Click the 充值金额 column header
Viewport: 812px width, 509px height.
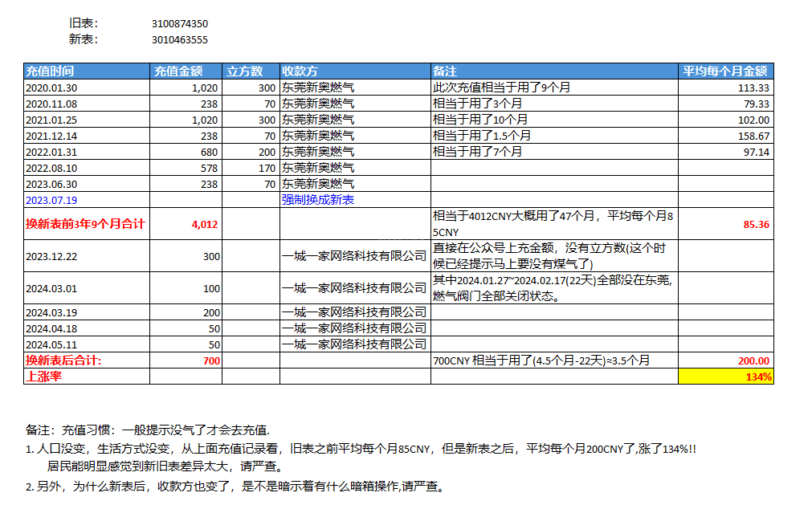pyautogui.click(x=186, y=71)
